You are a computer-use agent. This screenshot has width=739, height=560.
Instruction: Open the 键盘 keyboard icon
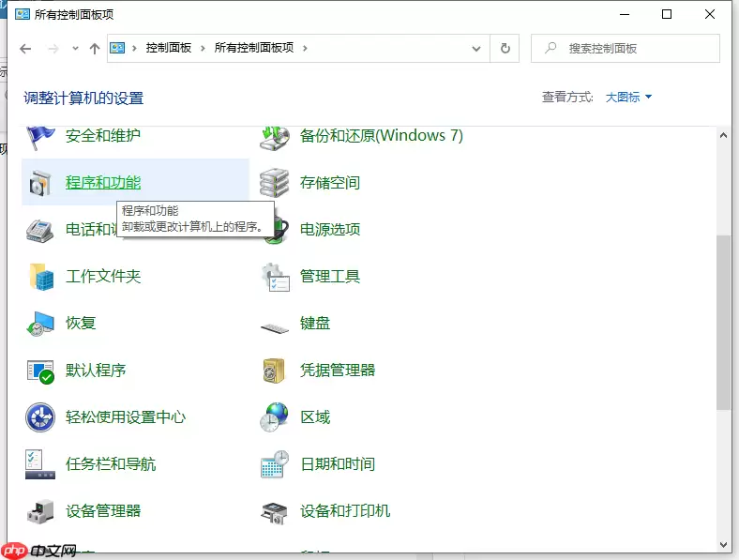275,327
